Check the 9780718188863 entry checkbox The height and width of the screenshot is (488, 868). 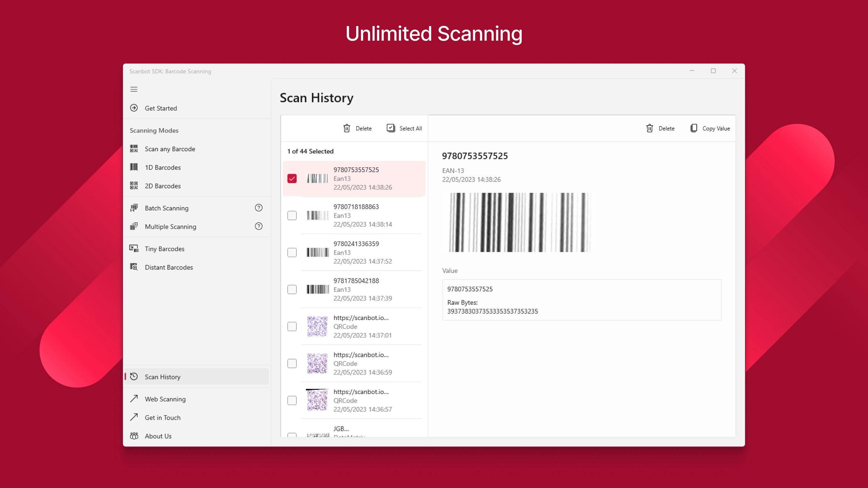click(x=292, y=216)
